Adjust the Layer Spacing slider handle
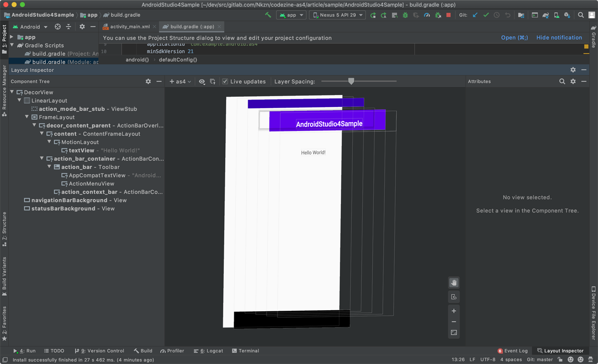This screenshot has height=364, width=598. pyautogui.click(x=351, y=81)
